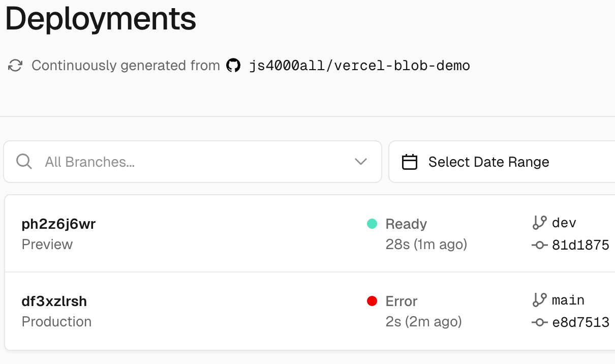Screen dimensions: 615x364
Task: Open deployment df3xzlrsh
Action: point(54,301)
